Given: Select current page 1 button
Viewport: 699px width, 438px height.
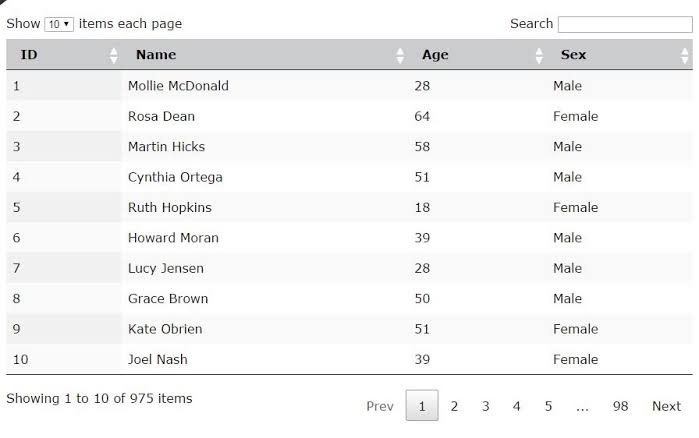Looking at the screenshot, I should click(422, 405).
